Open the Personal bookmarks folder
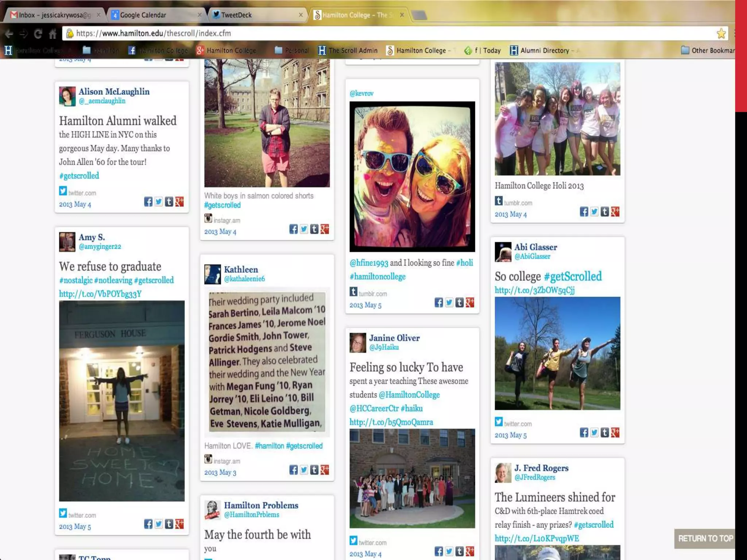The width and height of the screenshot is (747, 560). tap(292, 50)
